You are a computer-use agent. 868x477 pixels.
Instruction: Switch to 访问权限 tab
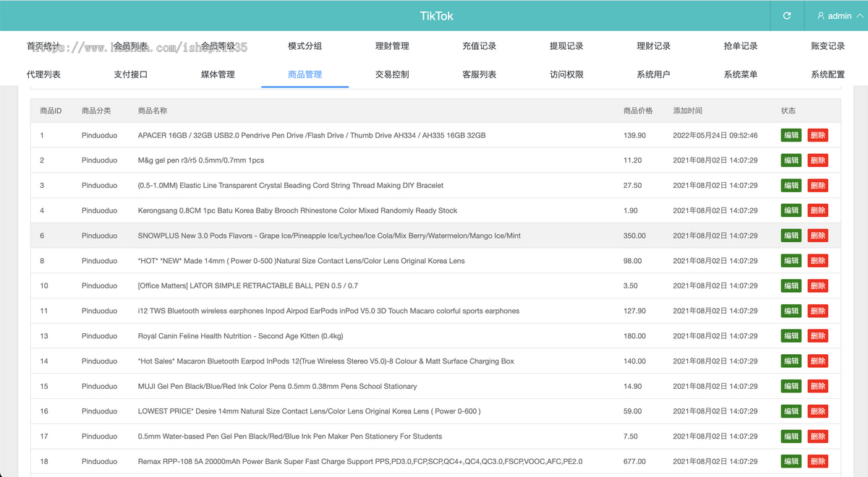click(566, 74)
